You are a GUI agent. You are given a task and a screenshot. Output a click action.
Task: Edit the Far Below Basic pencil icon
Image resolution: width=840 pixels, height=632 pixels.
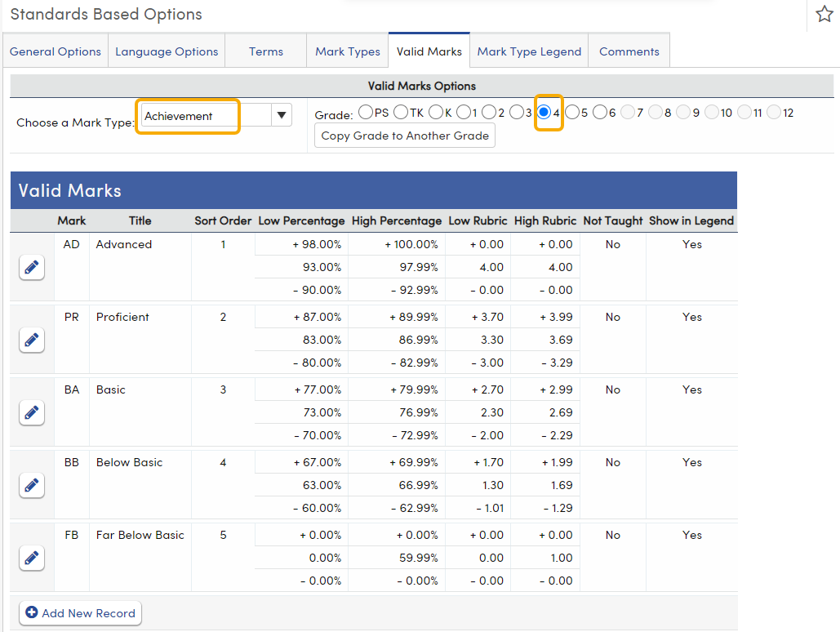(32, 558)
